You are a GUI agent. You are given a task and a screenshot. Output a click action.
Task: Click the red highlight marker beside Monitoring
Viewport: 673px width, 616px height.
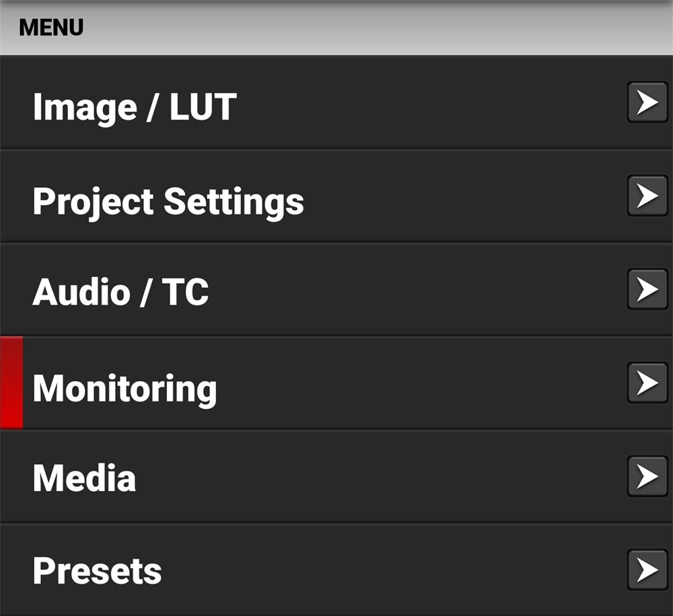(x=11, y=383)
